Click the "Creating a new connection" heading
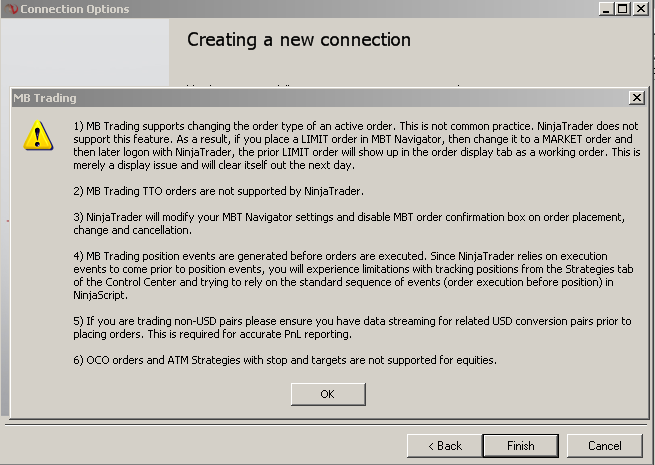The image size is (655, 465). pos(299,40)
